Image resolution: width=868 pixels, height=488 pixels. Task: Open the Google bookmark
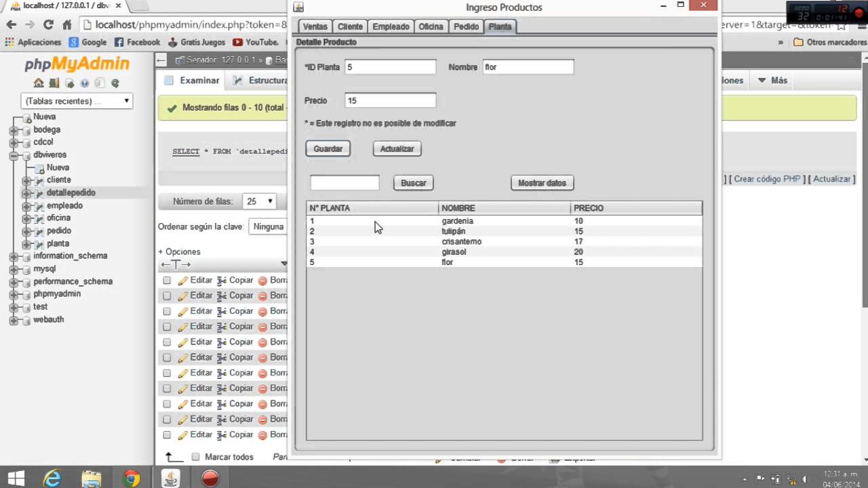87,42
